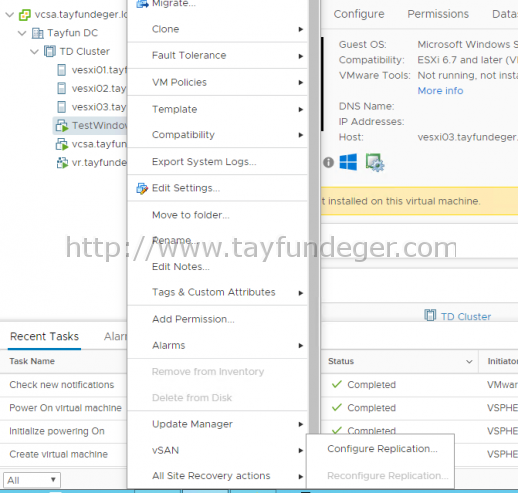Expand the Tags & Custom Attributes submenu arrow
Screen dimensions: 518x493
301,293
